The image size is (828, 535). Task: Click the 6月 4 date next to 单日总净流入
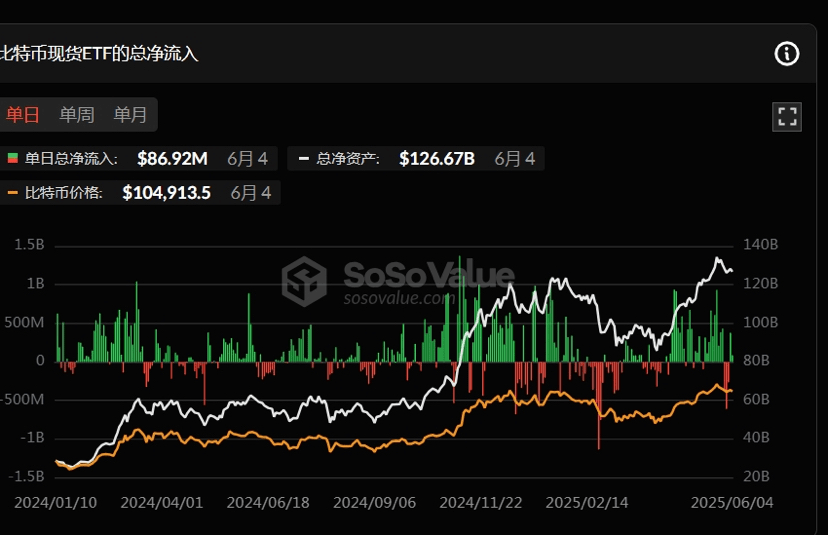click(x=248, y=158)
